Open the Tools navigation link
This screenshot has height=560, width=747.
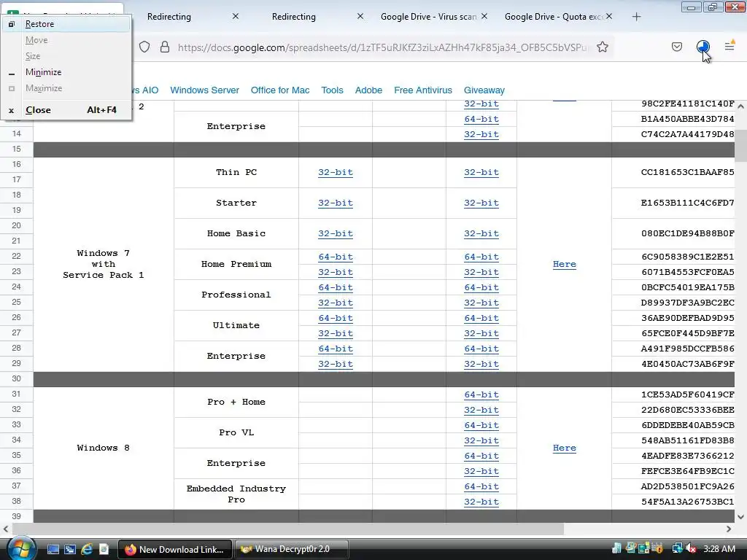(332, 90)
